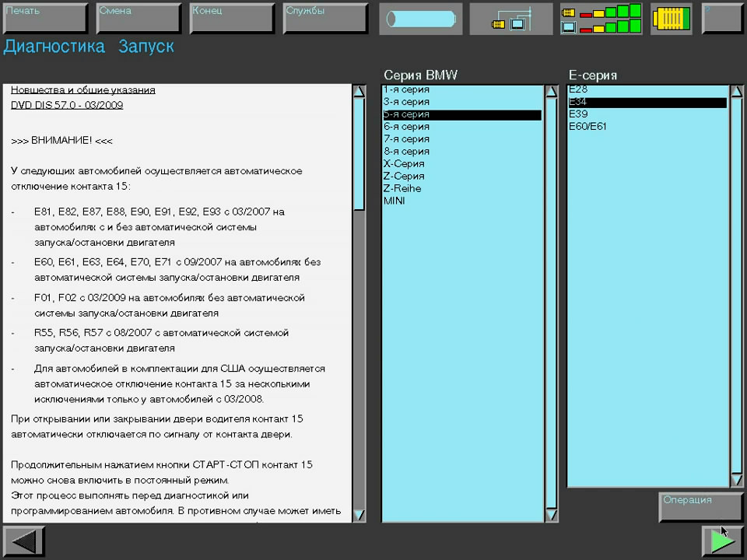
Task: Open the Службы menu button
Action: click(326, 18)
